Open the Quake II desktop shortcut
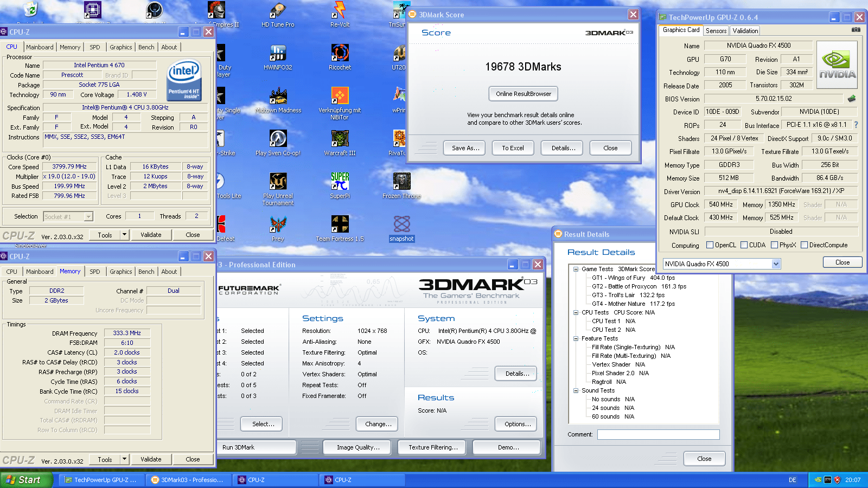The height and width of the screenshot is (488, 868). point(155,9)
